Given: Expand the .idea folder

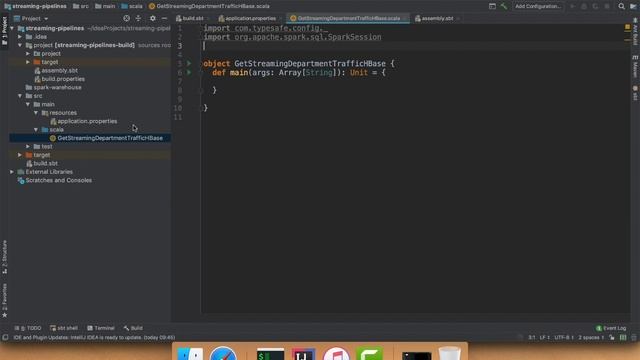Looking at the screenshot, I should click(20, 37).
